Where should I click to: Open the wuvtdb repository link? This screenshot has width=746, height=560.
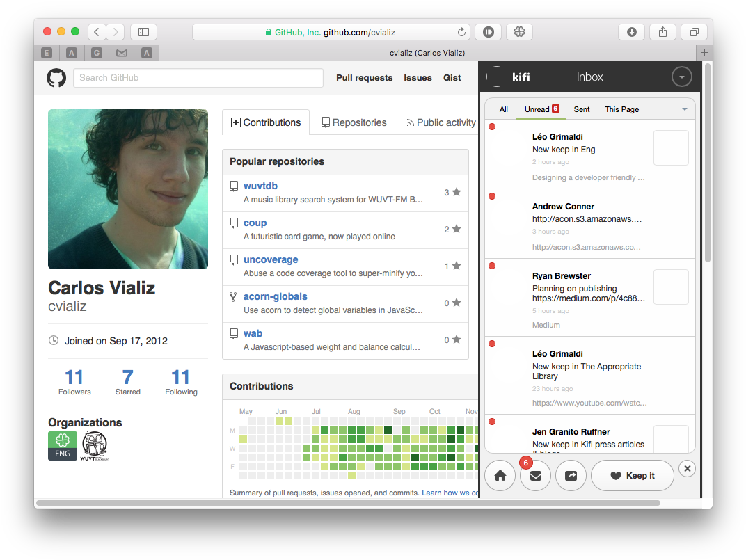(260, 186)
